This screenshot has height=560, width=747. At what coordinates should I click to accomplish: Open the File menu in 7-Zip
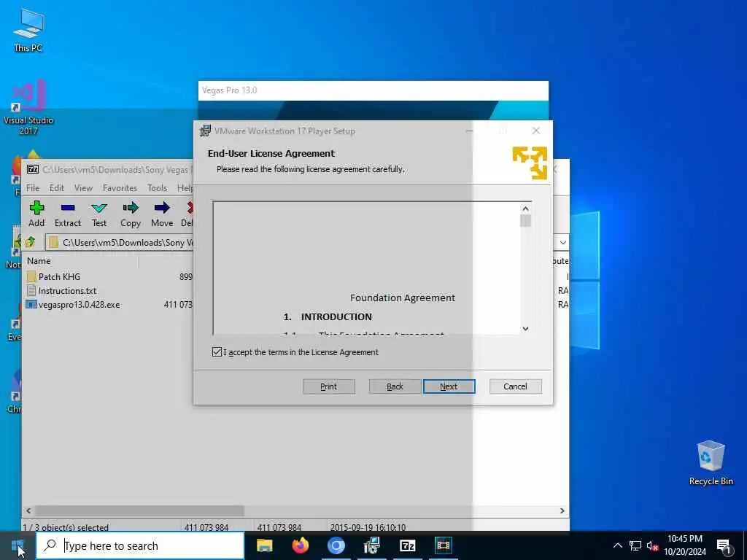point(33,188)
